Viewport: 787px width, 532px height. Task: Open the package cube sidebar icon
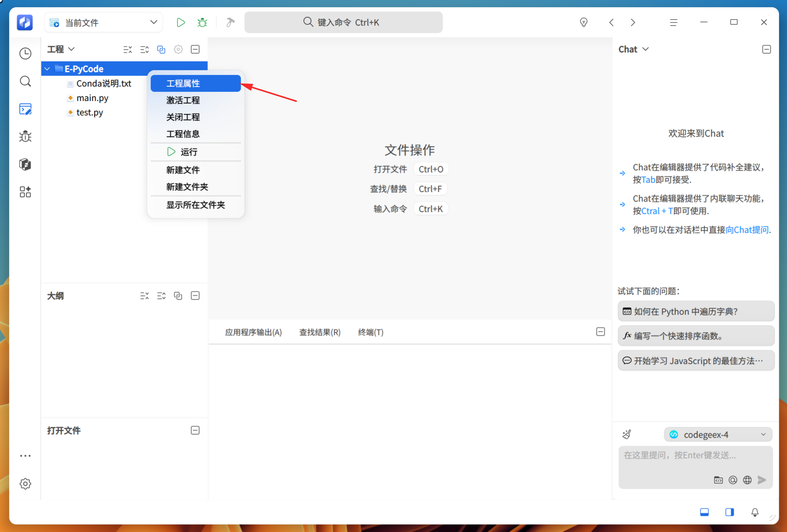pos(25,164)
